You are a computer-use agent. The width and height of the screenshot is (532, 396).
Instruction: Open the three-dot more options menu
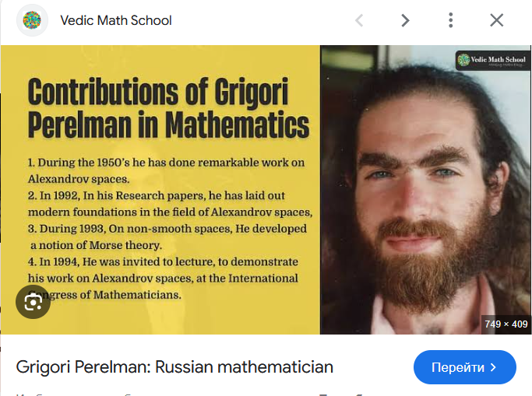tap(450, 20)
